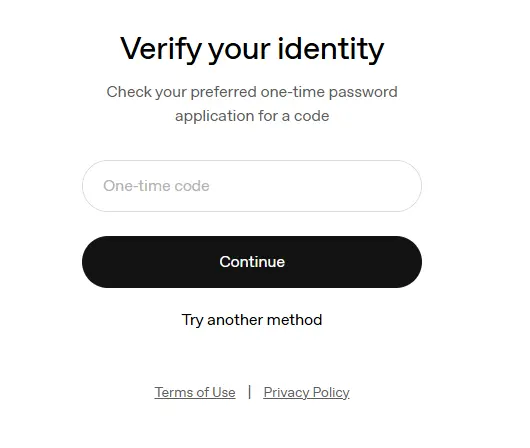The width and height of the screenshot is (530, 448).
Task: Open the Terms of Use link
Action: click(195, 393)
